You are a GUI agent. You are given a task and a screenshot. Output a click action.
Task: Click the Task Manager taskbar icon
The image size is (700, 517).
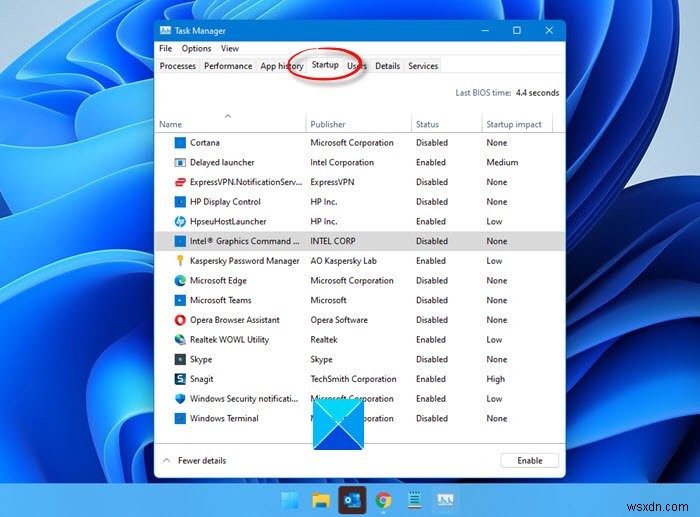446,500
